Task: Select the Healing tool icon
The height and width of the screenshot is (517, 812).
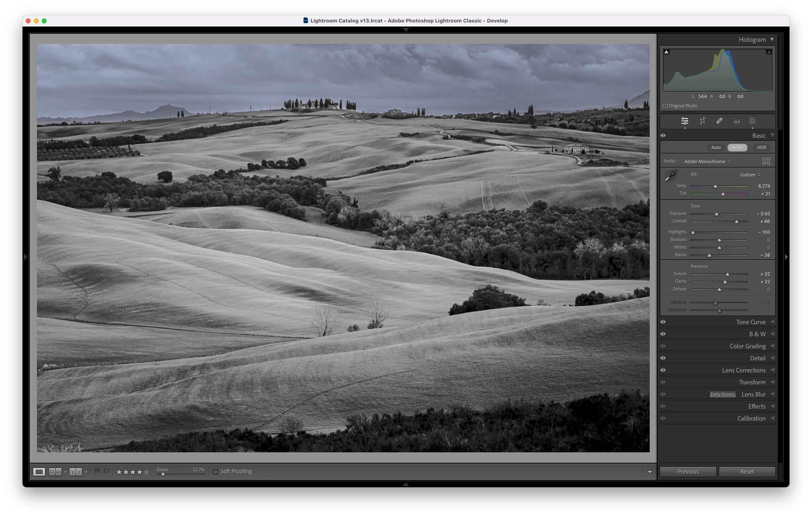Action: [719, 121]
